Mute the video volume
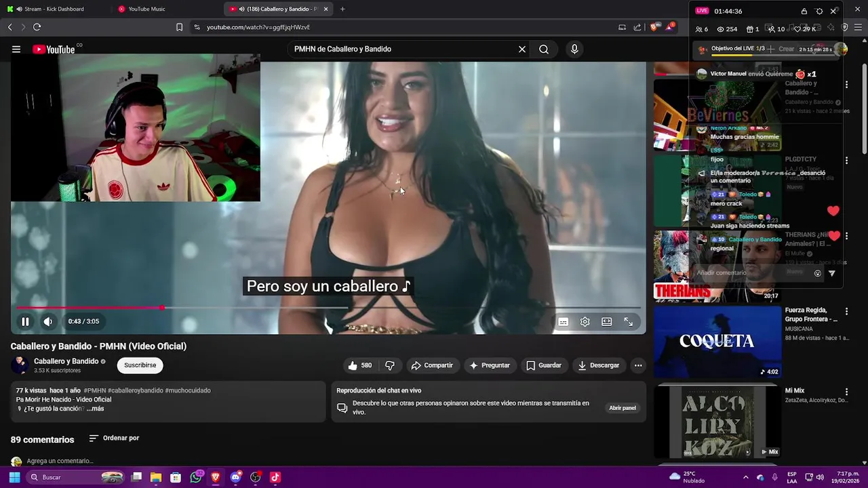 48,322
